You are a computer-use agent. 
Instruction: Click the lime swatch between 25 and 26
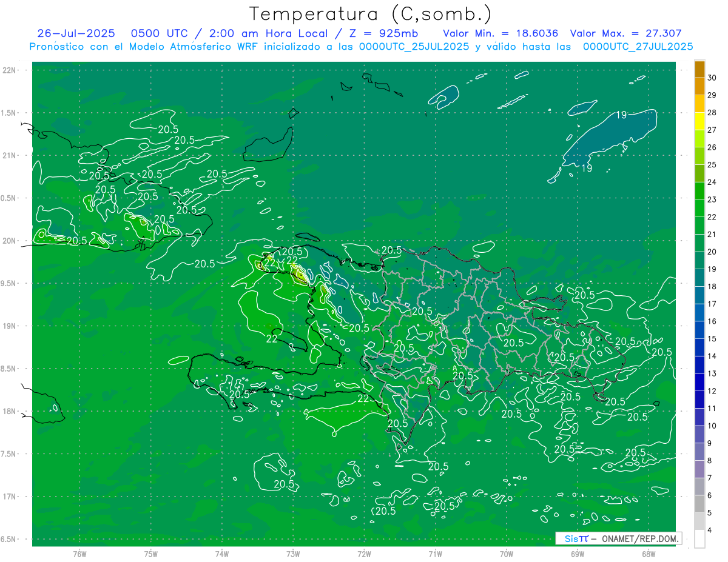[699, 156]
